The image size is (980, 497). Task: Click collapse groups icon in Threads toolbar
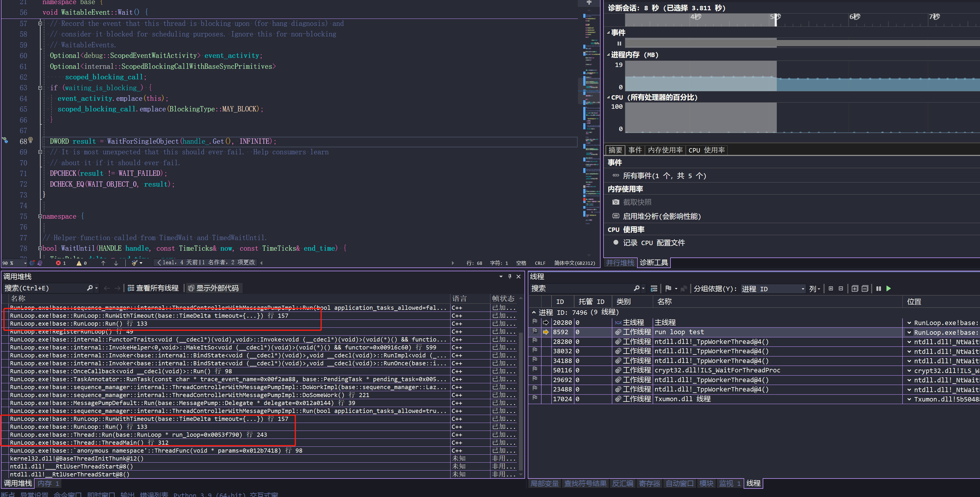click(841, 288)
